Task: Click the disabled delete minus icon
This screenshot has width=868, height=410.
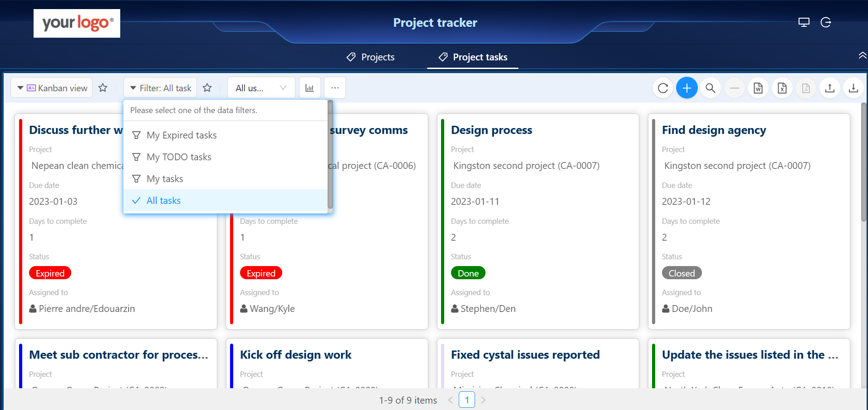Action: pyautogui.click(x=735, y=88)
